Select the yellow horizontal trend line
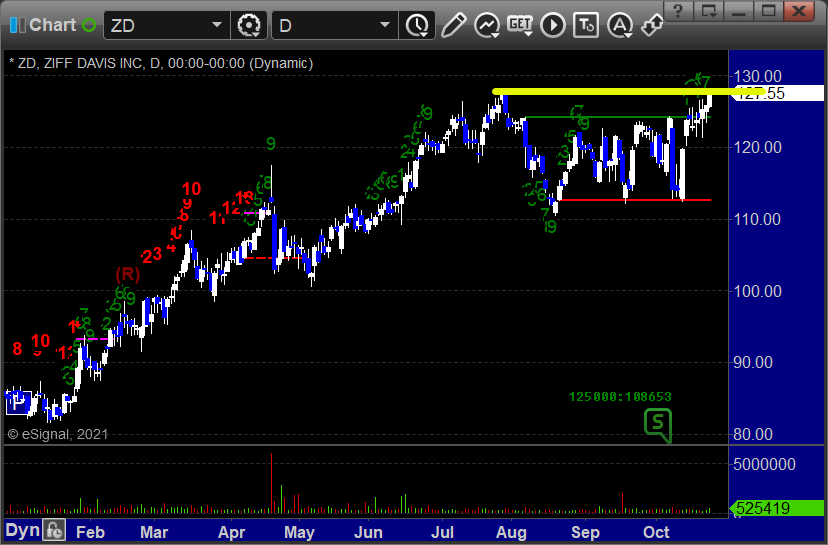The image size is (828, 545). (628, 92)
